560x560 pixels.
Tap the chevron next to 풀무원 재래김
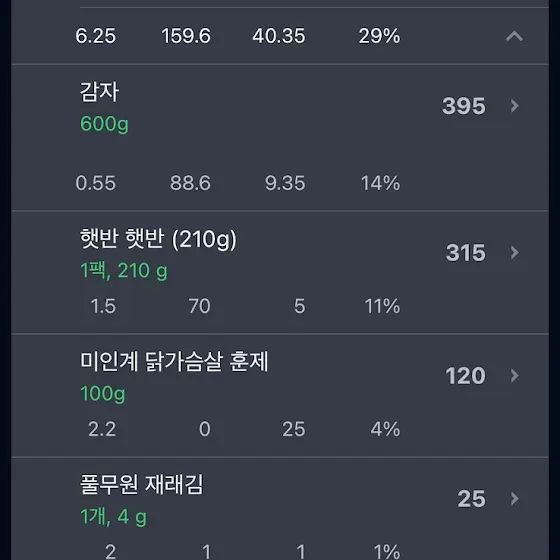pyautogui.click(x=514, y=499)
